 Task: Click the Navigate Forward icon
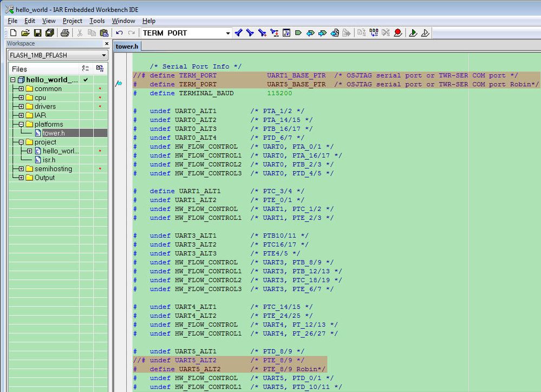coord(347,33)
